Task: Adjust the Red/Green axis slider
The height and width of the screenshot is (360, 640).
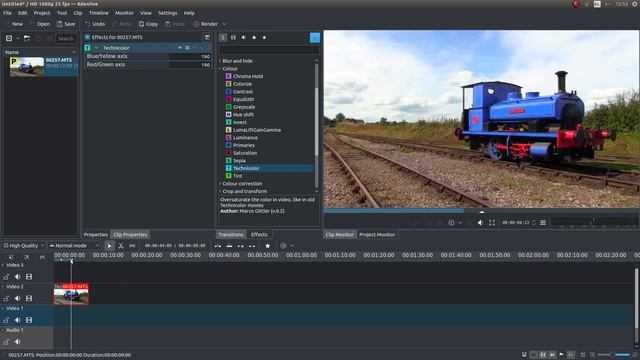Action: pyautogui.click(x=148, y=64)
